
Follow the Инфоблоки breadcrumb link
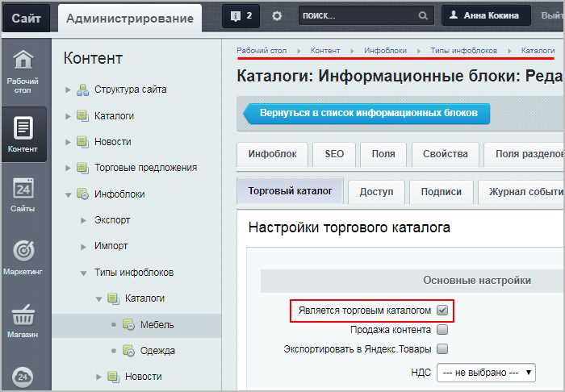tap(385, 50)
